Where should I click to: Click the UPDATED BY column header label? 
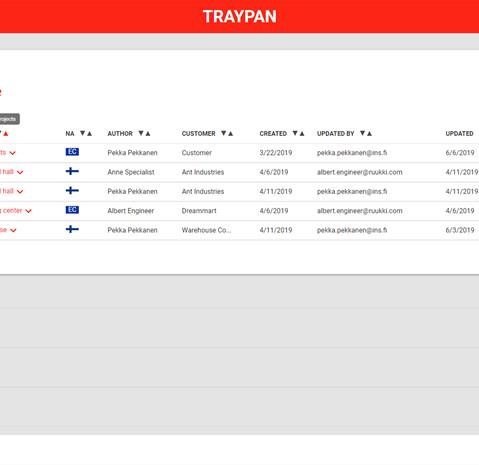coord(336,134)
